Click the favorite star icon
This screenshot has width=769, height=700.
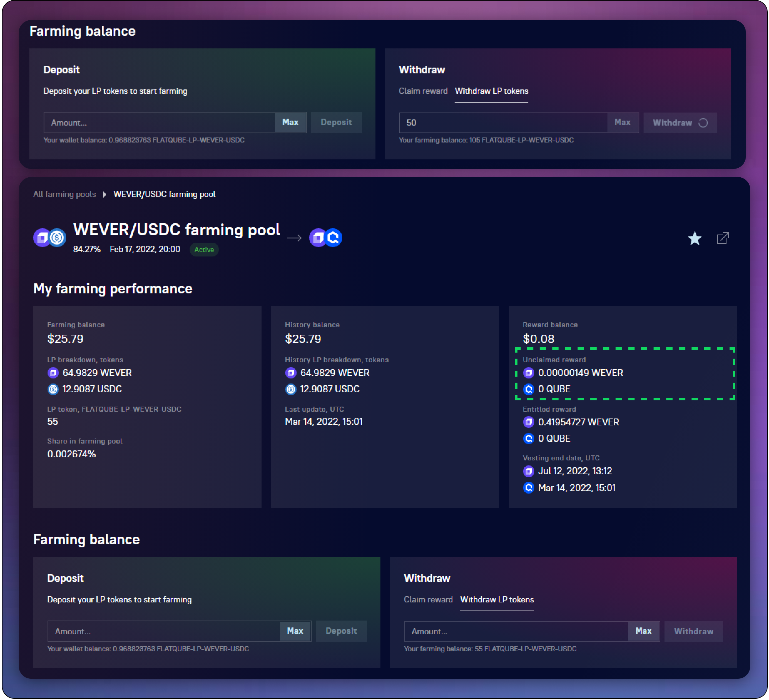(694, 239)
